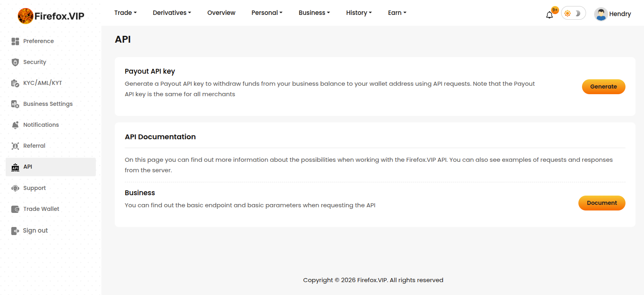
Task: Select light mode sun toggle
Action: [x=568, y=13]
